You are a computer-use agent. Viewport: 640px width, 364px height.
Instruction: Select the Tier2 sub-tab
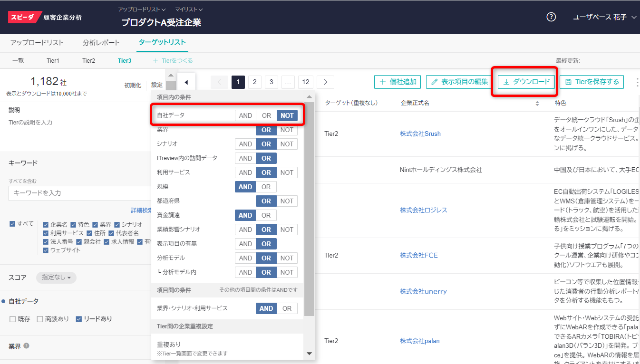tap(88, 61)
